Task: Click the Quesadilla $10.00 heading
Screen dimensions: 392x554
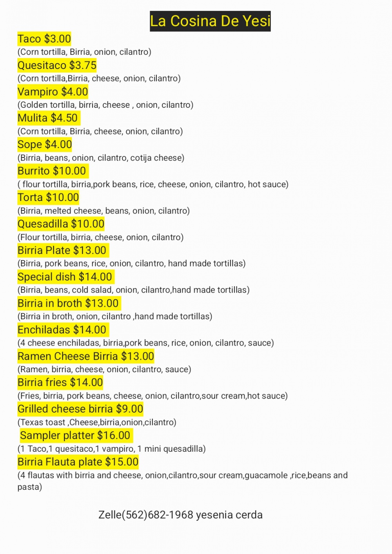Action: point(61,224)
